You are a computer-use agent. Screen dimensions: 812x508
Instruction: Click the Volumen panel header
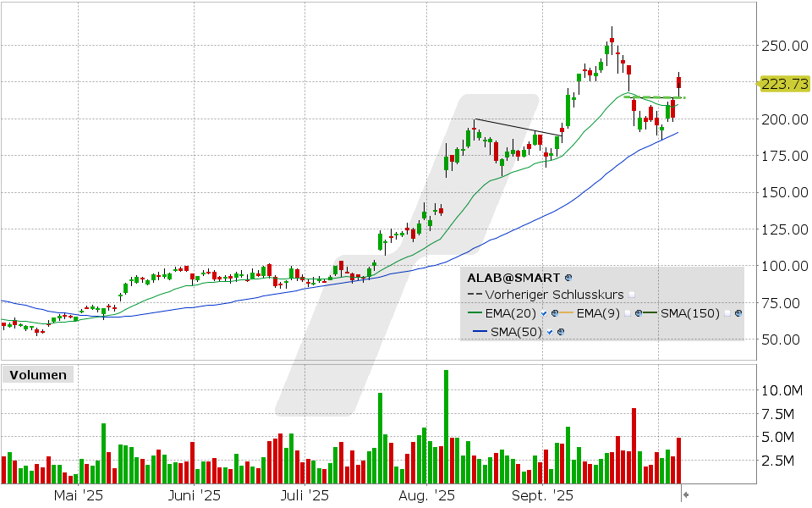(37, 374)
